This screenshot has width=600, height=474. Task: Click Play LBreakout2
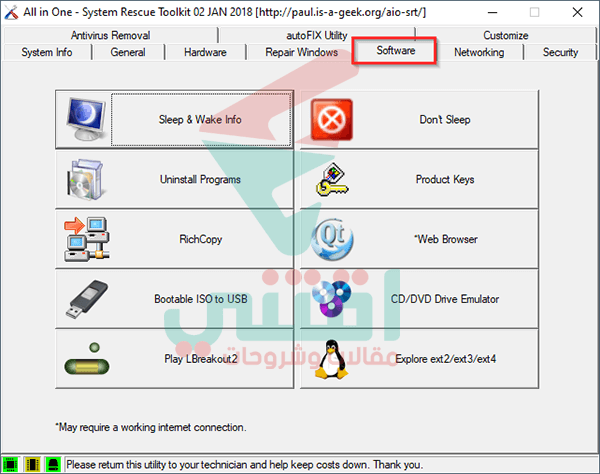[x=174, y=359]
